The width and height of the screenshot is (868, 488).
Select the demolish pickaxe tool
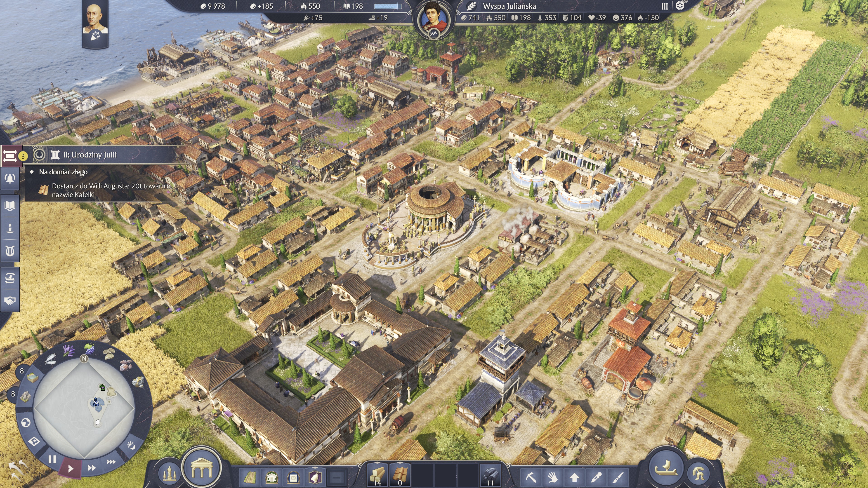pyautogui.click(x=531, y=477)
